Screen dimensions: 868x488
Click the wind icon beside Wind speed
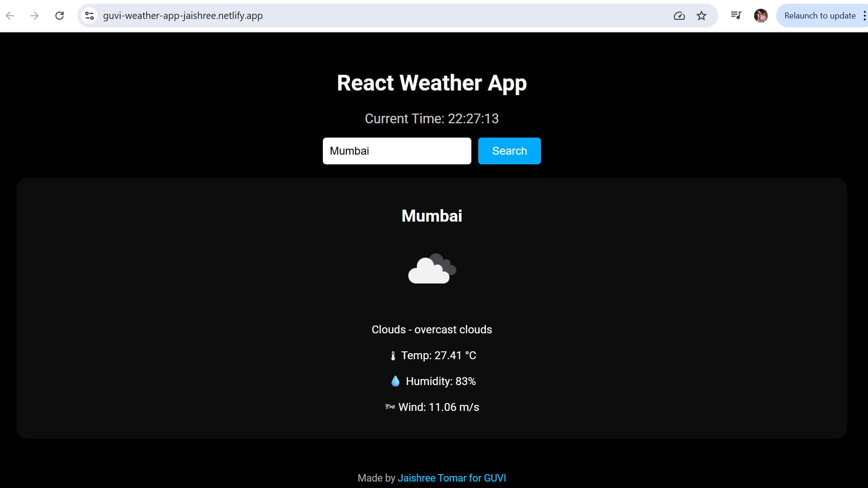coord(390,407)
